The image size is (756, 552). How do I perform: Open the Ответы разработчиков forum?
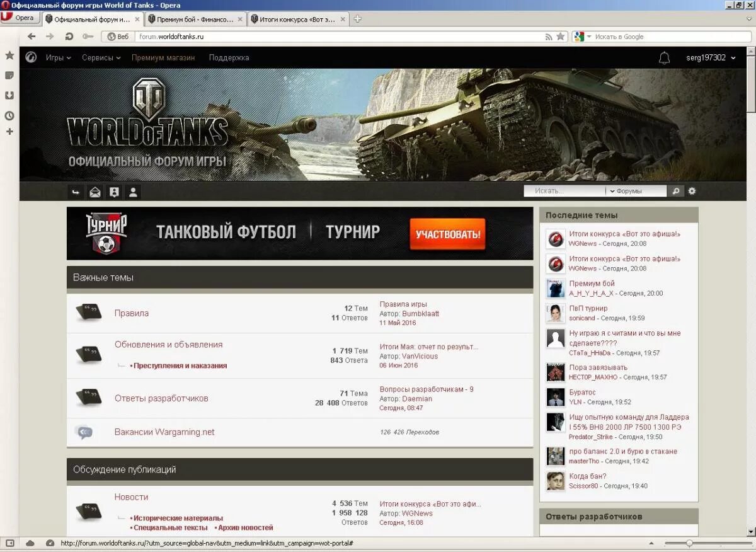[161, 398]
